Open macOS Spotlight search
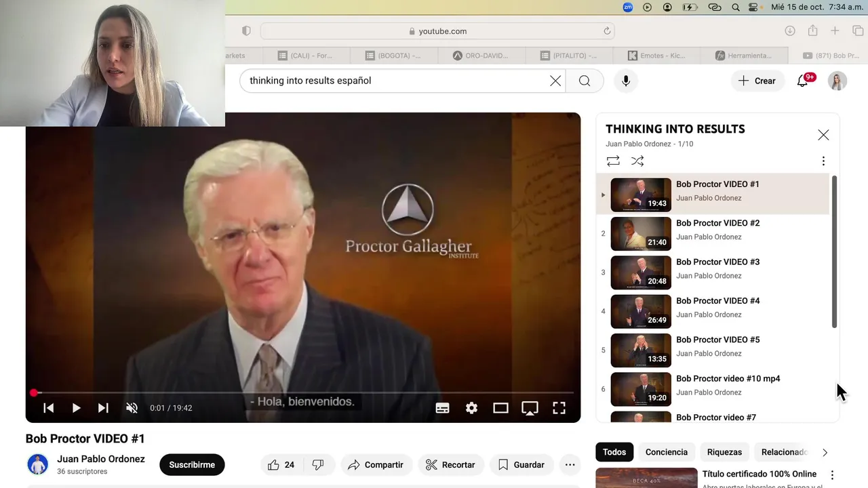868x488 pixels. pos(736,7)
